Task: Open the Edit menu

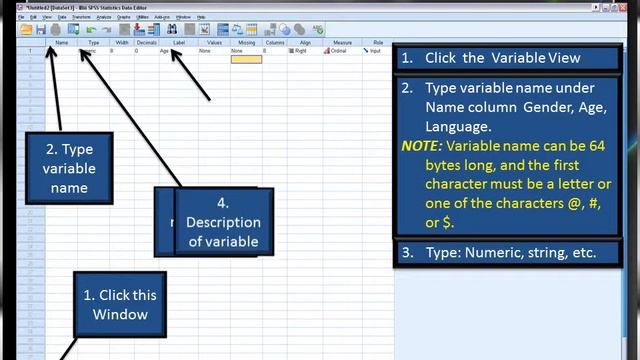Action: click(33, 18)
